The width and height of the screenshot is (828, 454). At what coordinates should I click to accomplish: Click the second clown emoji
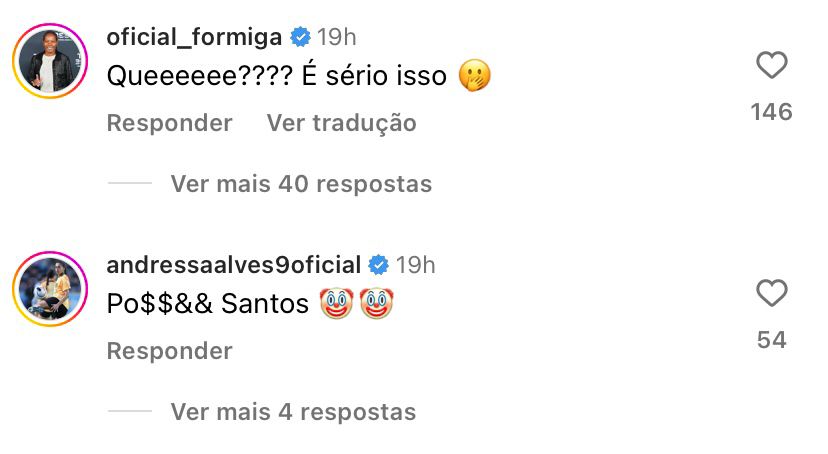(x=377, y=304)
